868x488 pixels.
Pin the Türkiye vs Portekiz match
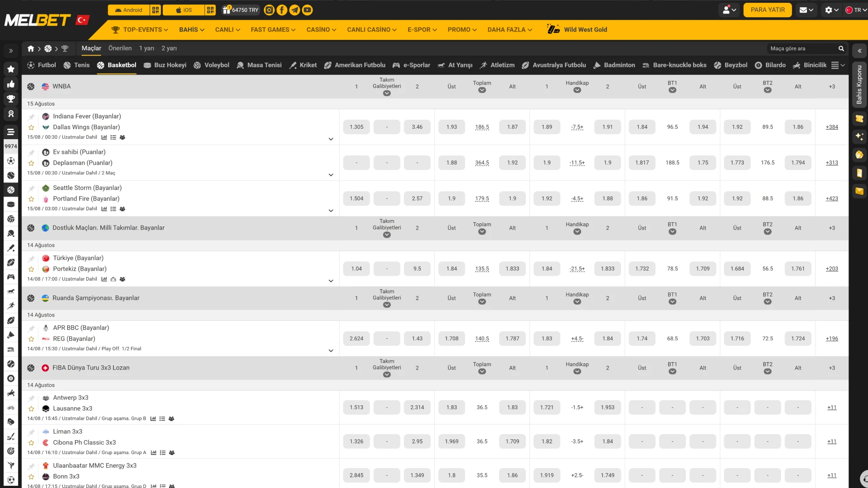(31, 258)
